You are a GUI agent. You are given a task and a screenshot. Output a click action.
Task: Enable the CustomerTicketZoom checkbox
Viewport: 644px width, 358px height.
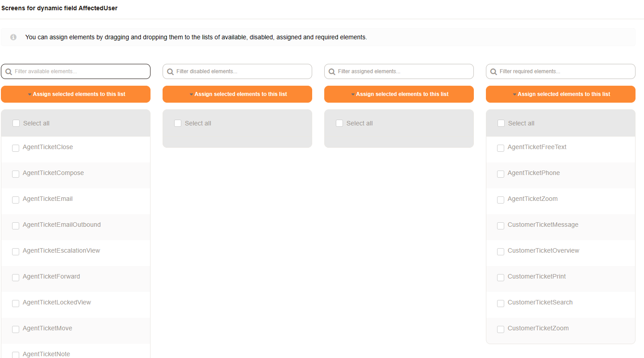[x=501, y=329]
